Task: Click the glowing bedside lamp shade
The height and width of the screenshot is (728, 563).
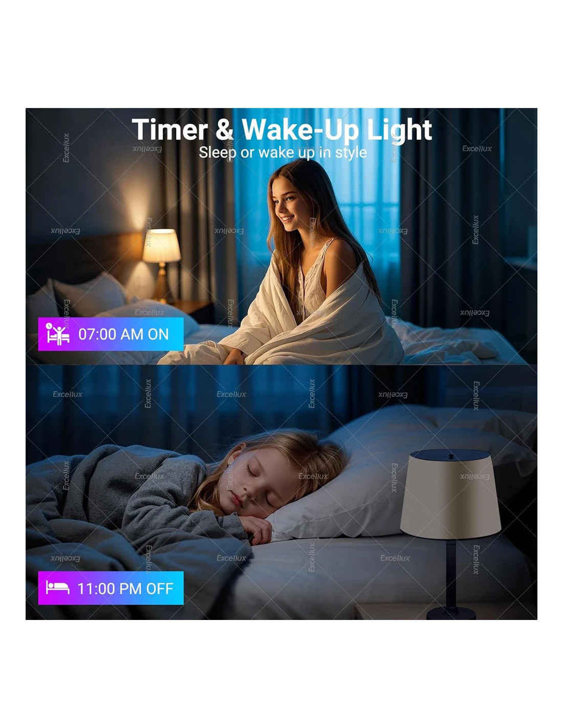Action: 162,246
